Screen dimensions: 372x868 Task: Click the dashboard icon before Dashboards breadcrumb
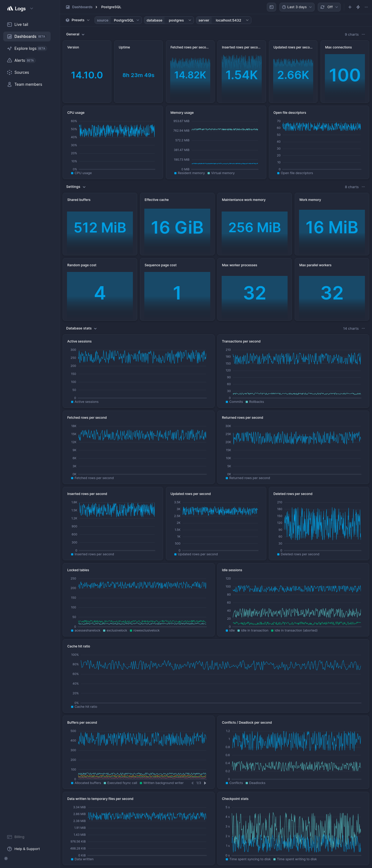68,7
